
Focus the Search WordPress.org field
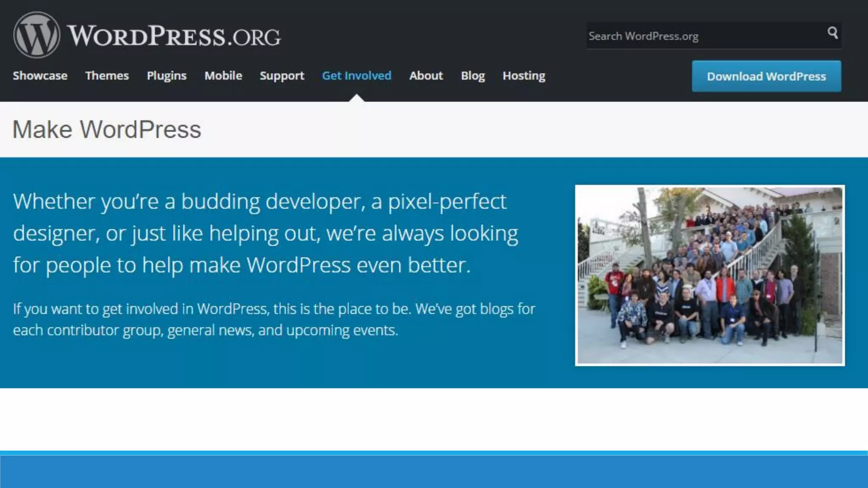click(x=714, y=36)
